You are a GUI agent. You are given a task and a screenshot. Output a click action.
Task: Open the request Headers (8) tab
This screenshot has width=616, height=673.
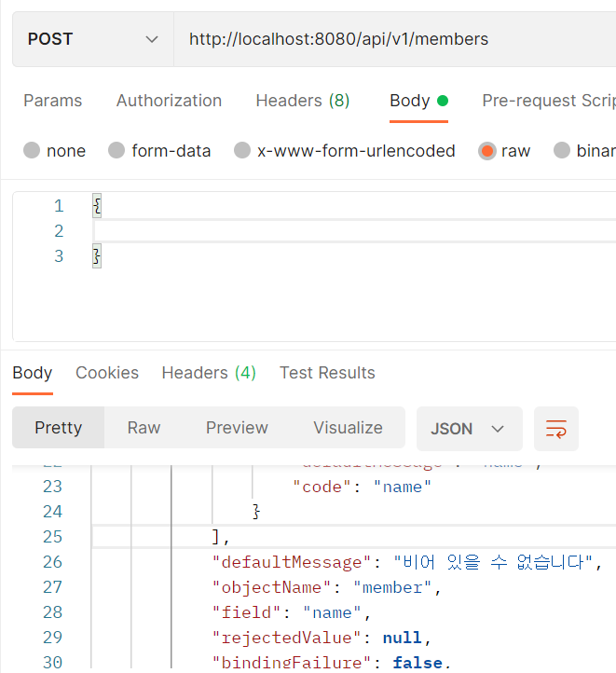[x=303, y=101]
